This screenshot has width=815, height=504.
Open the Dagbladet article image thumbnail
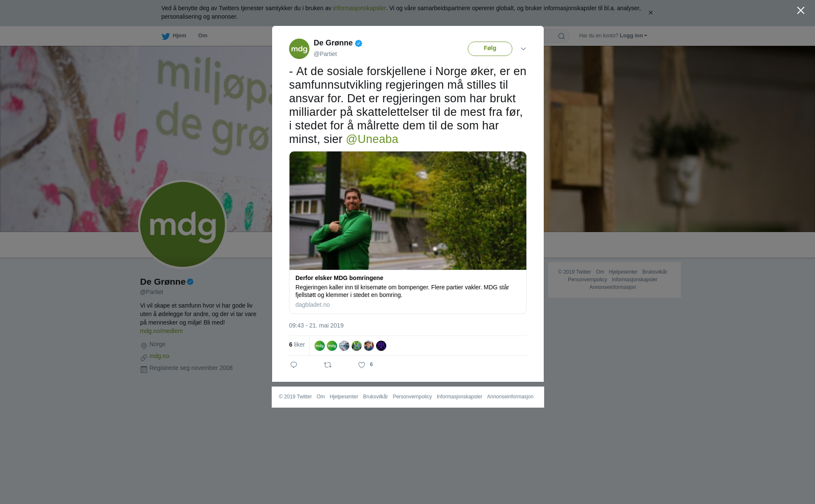(x=408, y=210)
